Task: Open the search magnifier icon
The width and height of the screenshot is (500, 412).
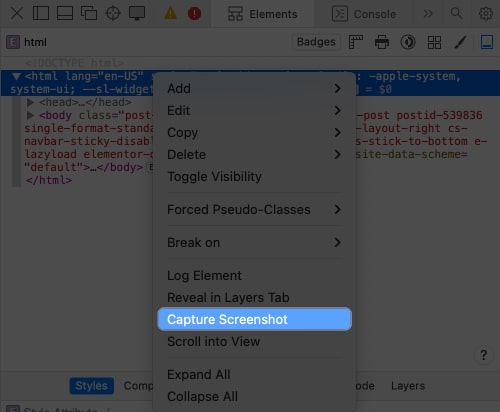Action: click(x=456, y=14)
